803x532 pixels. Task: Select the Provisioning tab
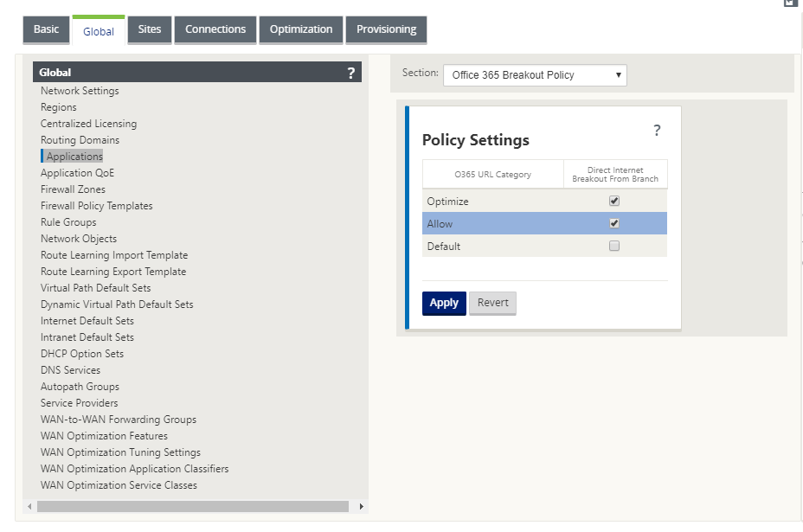386,29
